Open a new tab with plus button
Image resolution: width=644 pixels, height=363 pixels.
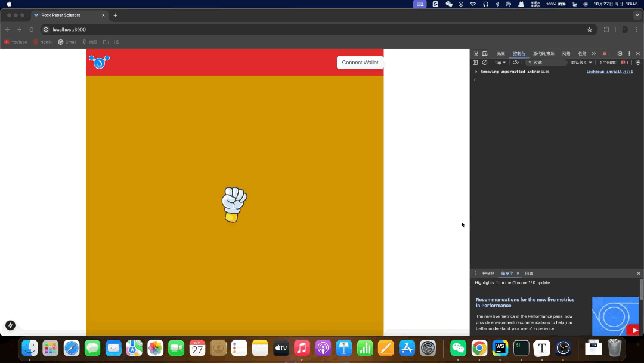116,15
